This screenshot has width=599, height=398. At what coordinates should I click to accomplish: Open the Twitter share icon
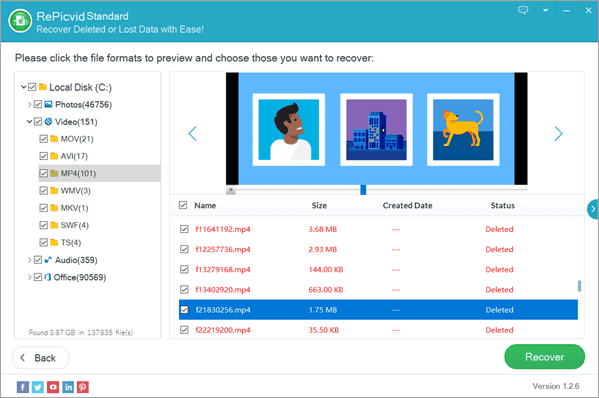click(x=38, y=387)
